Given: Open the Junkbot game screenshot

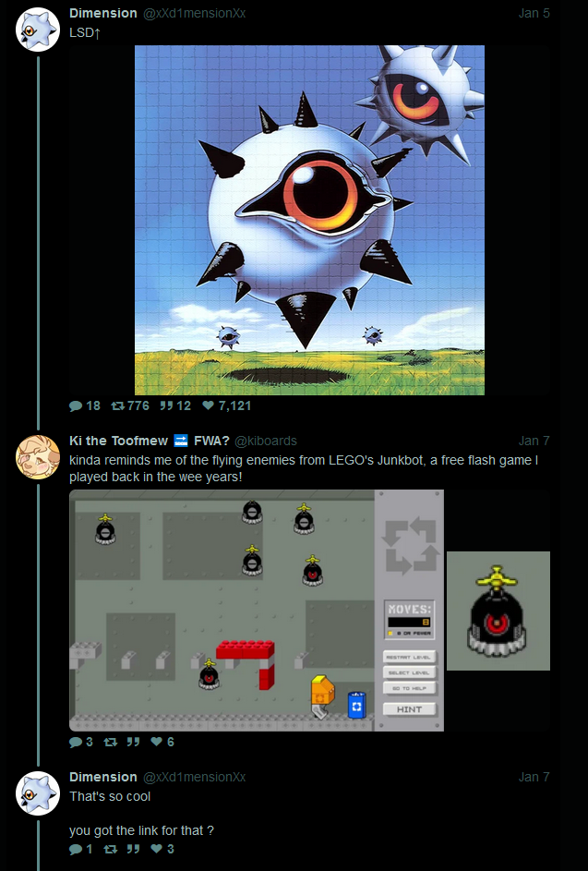Looking at the screenshot, I should 257,611.
